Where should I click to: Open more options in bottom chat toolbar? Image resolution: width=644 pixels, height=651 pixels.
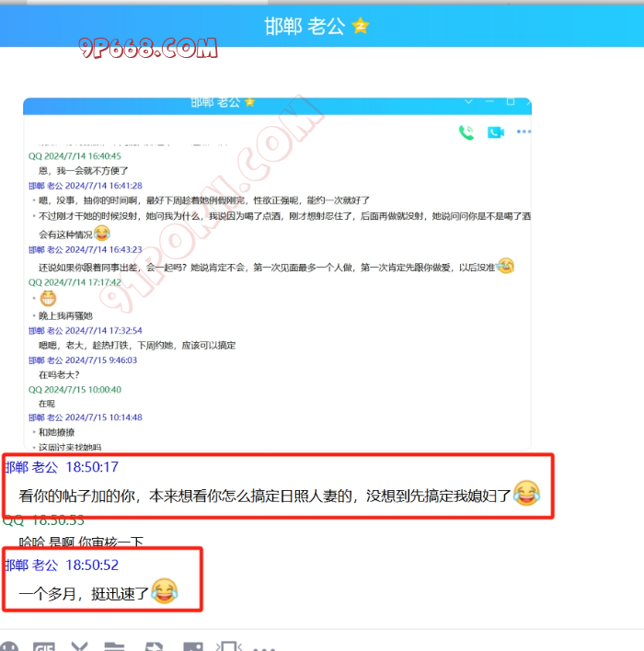(x=264, y=646)
